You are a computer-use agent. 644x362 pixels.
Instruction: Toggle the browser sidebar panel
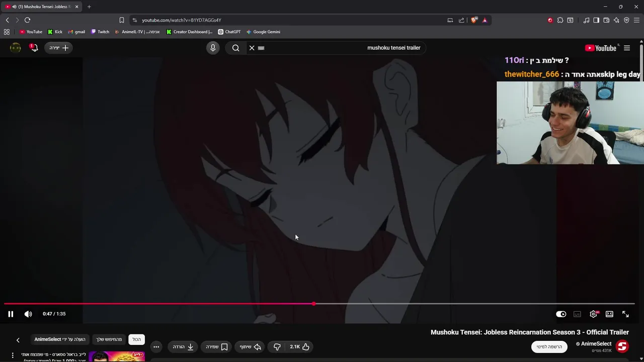[x=596, y=20]
